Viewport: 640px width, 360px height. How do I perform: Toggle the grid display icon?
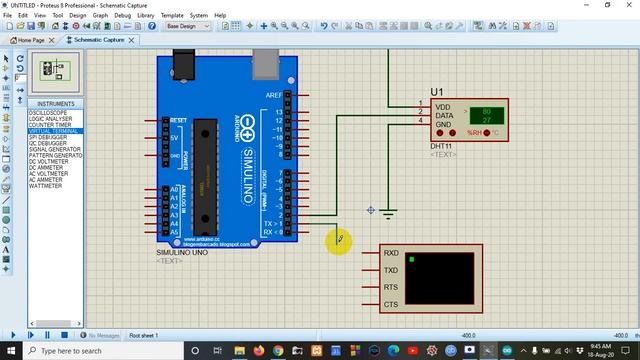[x=236, y=26]
